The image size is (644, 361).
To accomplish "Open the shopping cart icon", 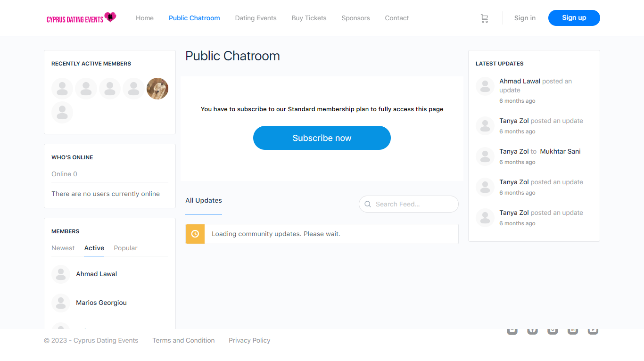I will click(x=484, y=18).
